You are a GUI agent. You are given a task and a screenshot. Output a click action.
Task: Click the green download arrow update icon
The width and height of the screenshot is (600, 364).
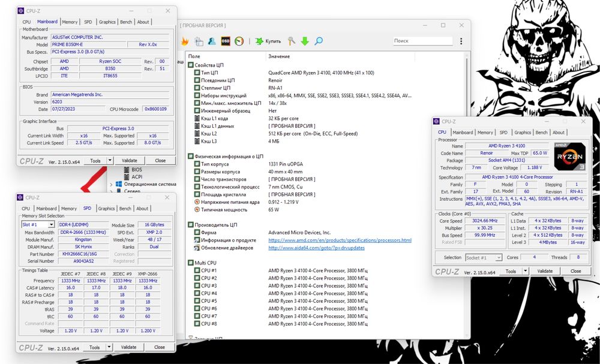click(x=305, y=41)
